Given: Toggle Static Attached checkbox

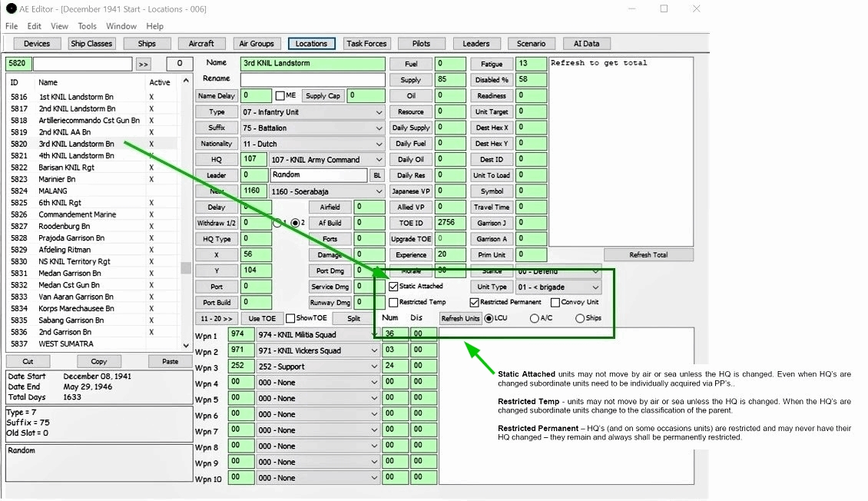Looking at the screenshot, I should (x=393, y=287).
